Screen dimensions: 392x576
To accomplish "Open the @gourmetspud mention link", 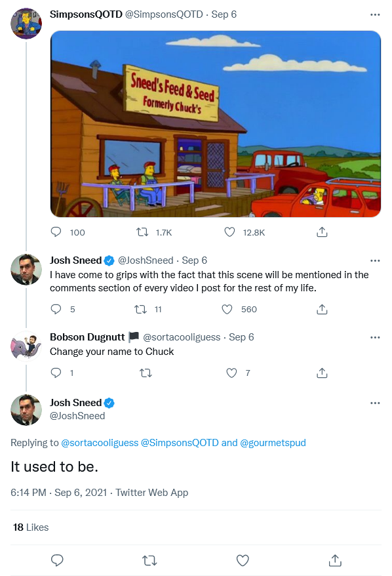I will [273, 443].
